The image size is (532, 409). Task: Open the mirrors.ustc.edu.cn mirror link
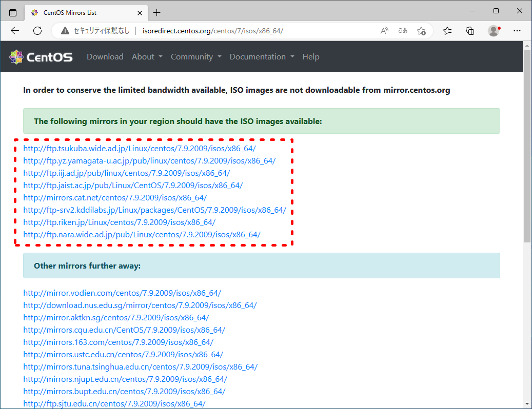[123, 355]
